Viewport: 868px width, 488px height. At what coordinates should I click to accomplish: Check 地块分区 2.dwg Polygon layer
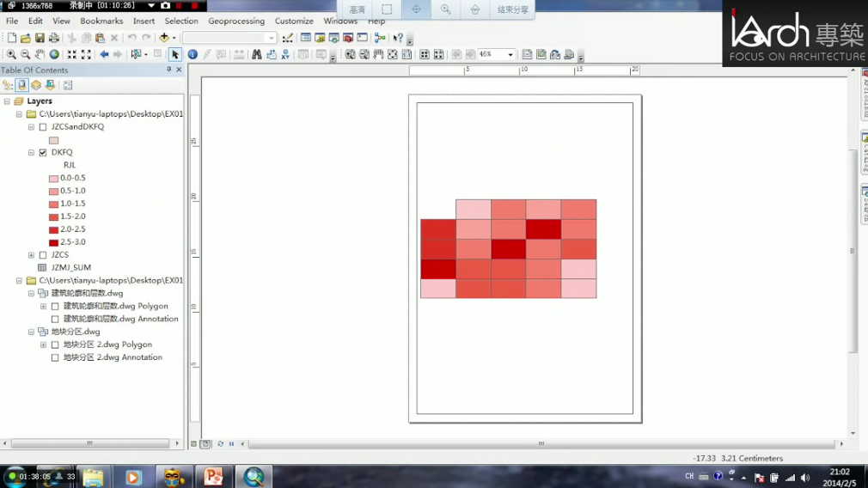coord(55,345)
